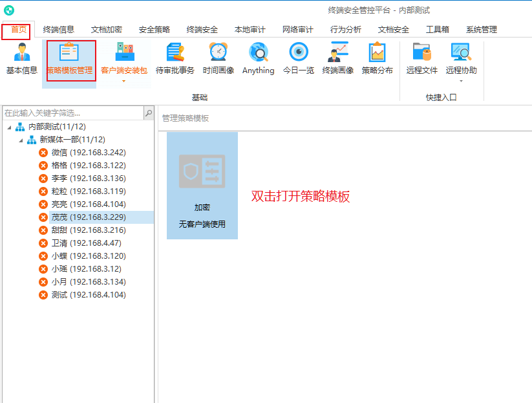Viewport: 532px width, 403px height.
Task: Click offline status icon for 粒粒
Action: 43,191
